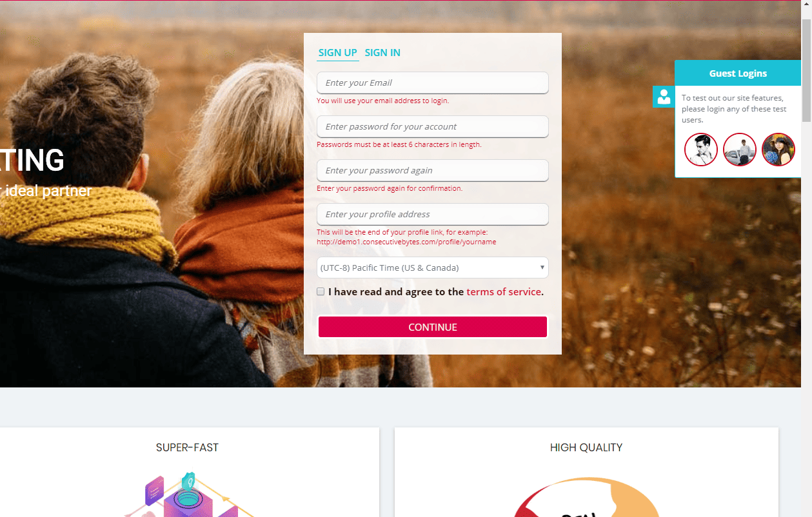Select the middle guest avatar by car
The height and width of the screenshot is (517, 812).
coord(740,150)
